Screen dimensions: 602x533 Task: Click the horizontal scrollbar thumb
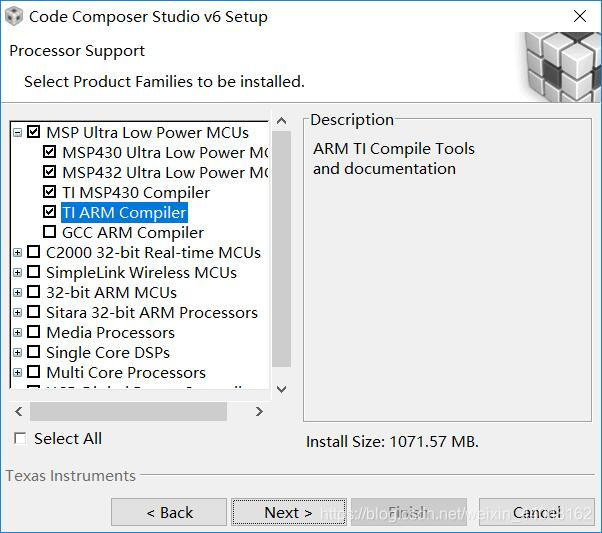coord(128,411)
